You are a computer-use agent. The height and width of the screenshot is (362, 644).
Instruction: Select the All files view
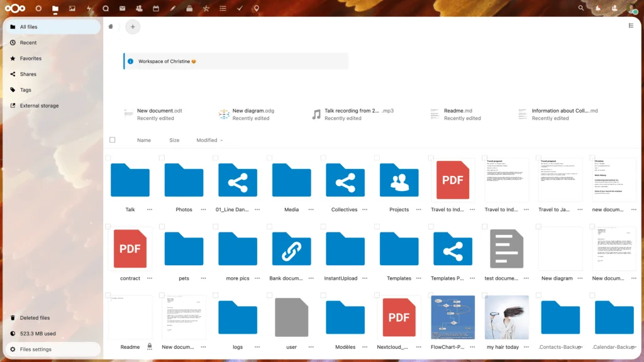pos(53,26)
